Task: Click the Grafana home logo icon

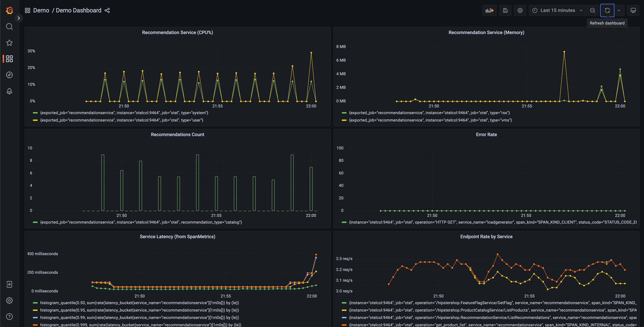Action: (9, 10)
